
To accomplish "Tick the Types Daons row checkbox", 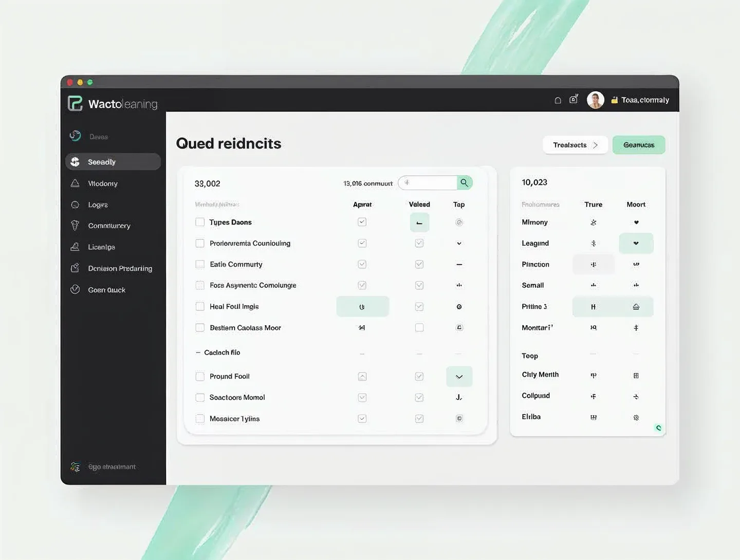I will [200, 222].
